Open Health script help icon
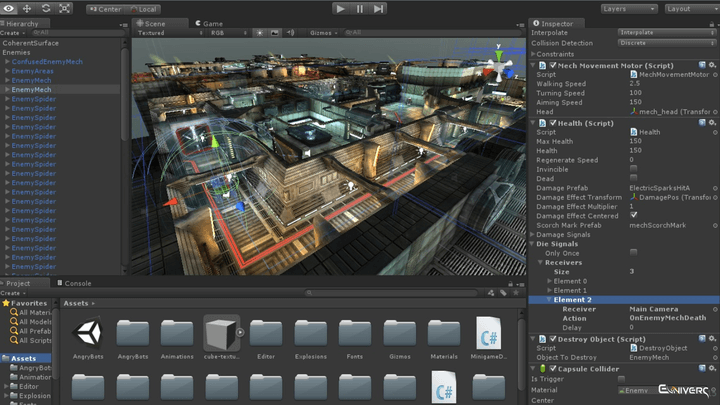 (x=702, y=123)
